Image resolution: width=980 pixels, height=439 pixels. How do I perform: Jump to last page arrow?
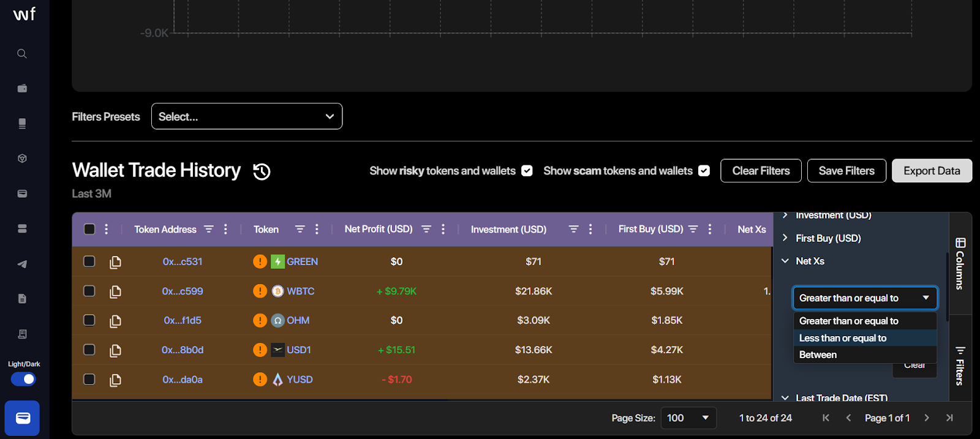pos(949,418)
